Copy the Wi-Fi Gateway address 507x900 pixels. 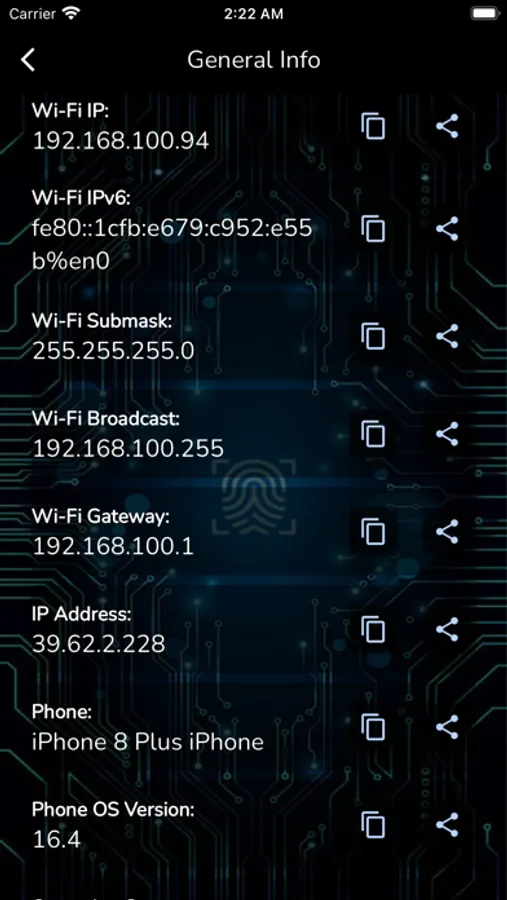pos(373,532)
